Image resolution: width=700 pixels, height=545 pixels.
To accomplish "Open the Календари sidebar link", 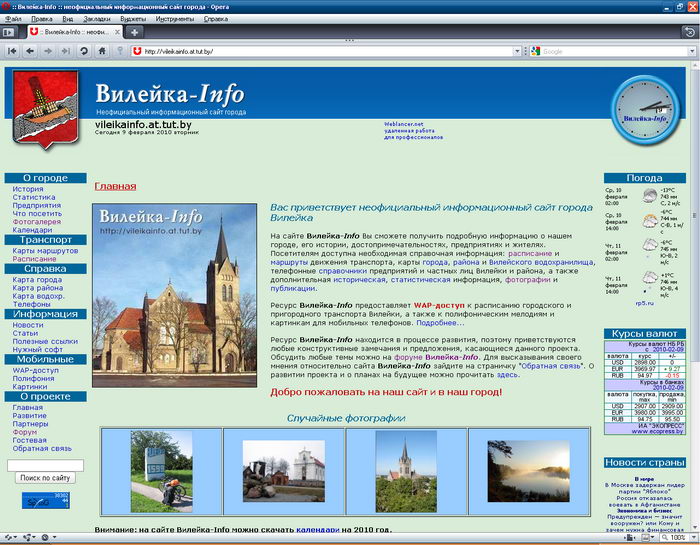I will [32, 230].
